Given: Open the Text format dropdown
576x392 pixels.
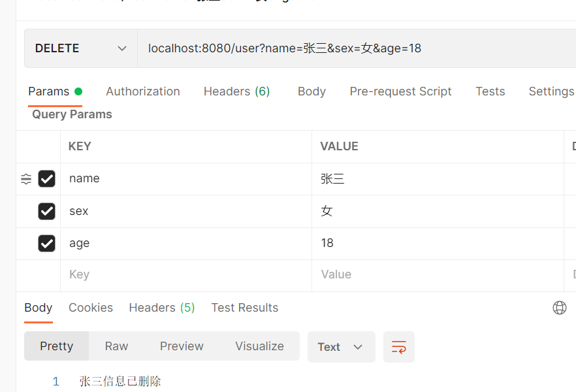Looking at the screenshot, I should (342, 347).
